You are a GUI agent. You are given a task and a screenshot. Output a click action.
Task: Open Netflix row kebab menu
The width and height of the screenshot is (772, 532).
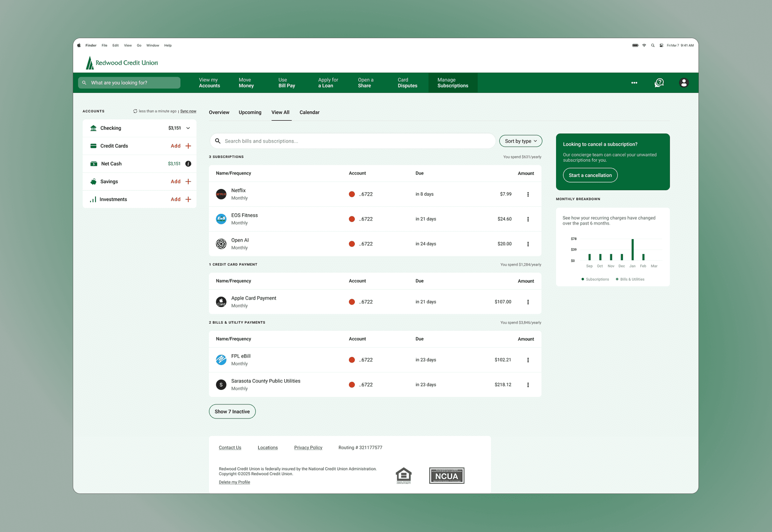click(528, 194)
